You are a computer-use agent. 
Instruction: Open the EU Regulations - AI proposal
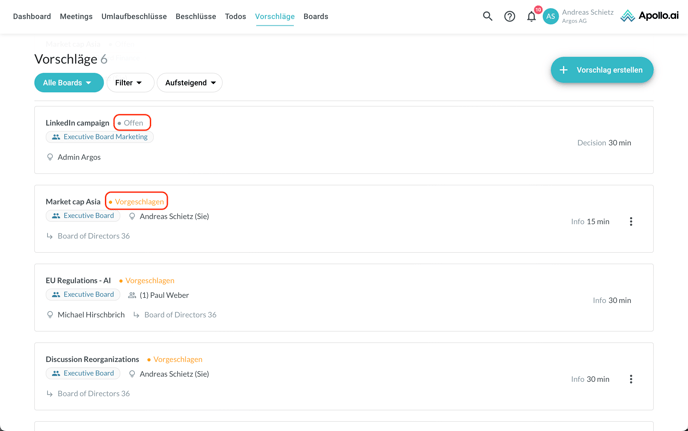tap(78, 281)
